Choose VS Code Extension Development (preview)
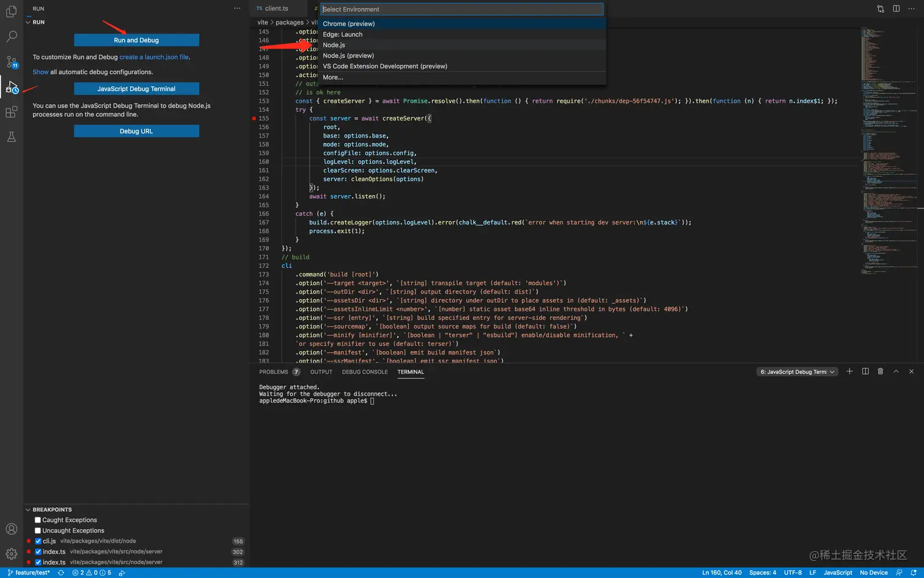The width and height of the screenshot is (924, 578). pyautogui.click(x=463, y=66)
